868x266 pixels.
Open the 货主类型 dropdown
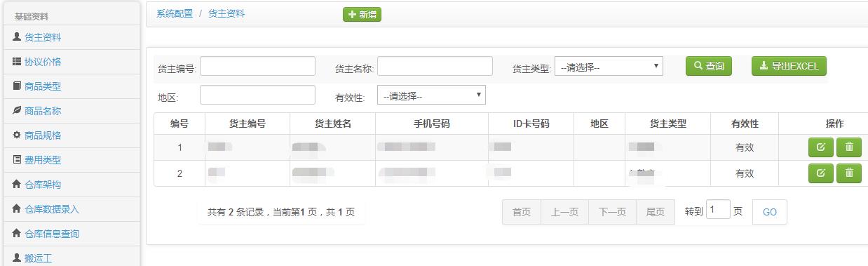click(609, 67)
